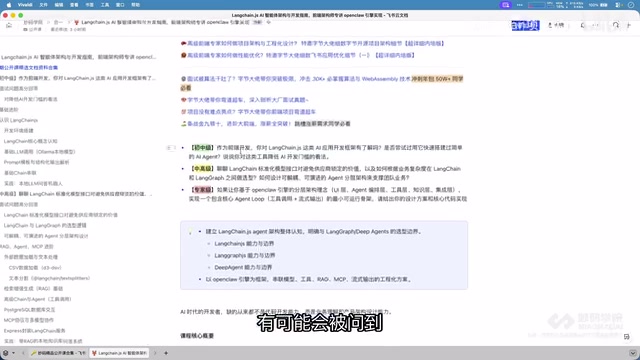Select sidebar item 开发环境搭建
The width and height of the screenshot is (640, 360).
pos(18,131)
